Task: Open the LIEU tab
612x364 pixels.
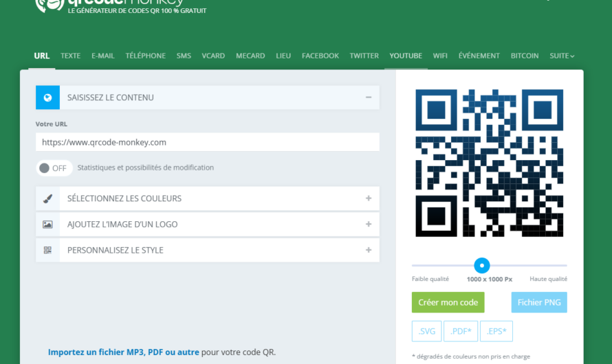Action: click(283, 56)
